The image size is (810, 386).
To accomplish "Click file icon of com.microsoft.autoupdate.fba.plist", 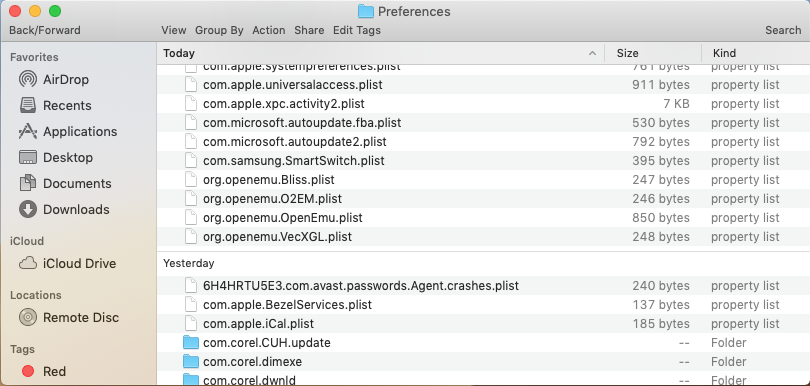I will click(x=191, y=123).
